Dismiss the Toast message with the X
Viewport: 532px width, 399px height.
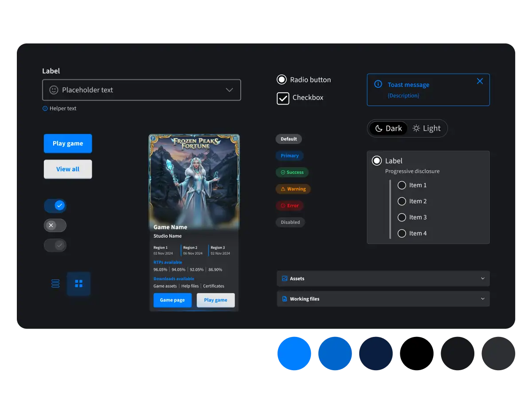(x=480, y=81)
